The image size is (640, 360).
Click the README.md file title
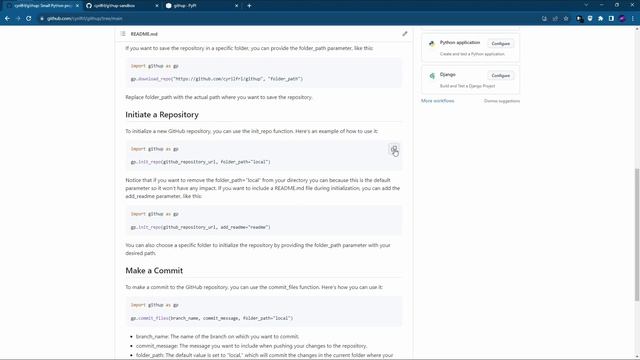144,34
